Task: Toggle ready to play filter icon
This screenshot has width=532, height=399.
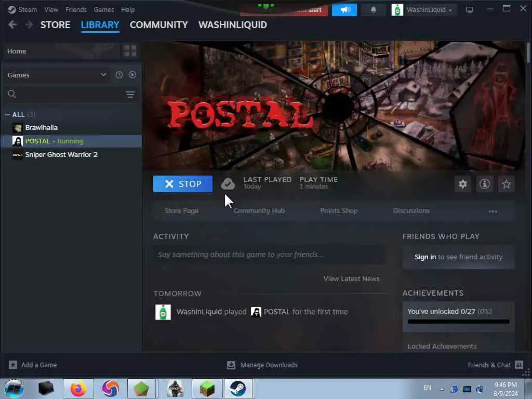Action: pyautogui.click(x=132, y=75)
